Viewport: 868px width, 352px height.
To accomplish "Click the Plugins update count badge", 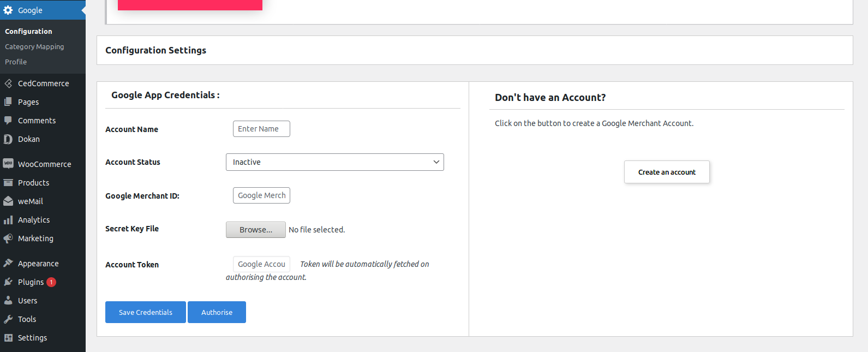I will (51, 282).
